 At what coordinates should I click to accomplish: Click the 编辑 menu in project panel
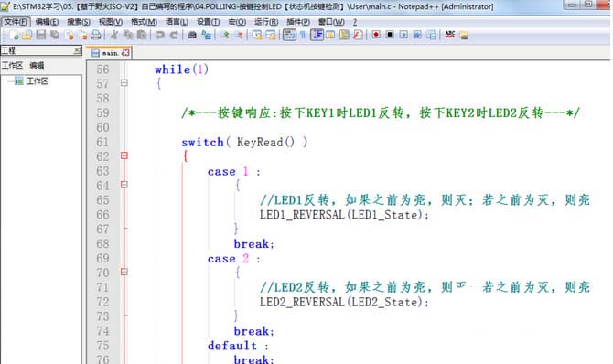coord(37,65)
